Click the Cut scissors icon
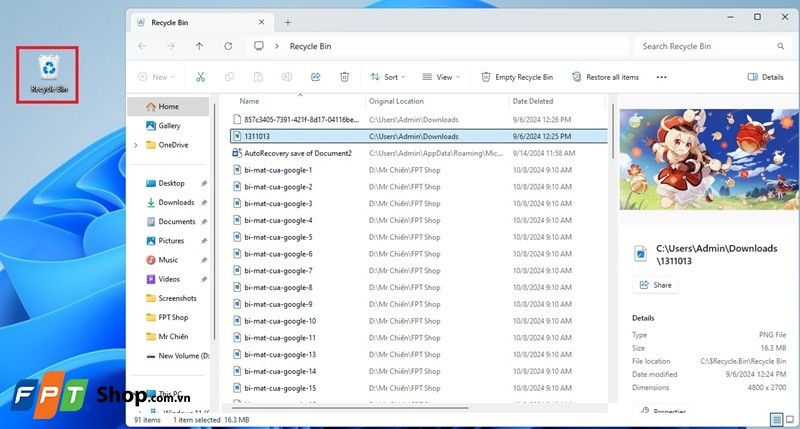 tap(201, 77)
